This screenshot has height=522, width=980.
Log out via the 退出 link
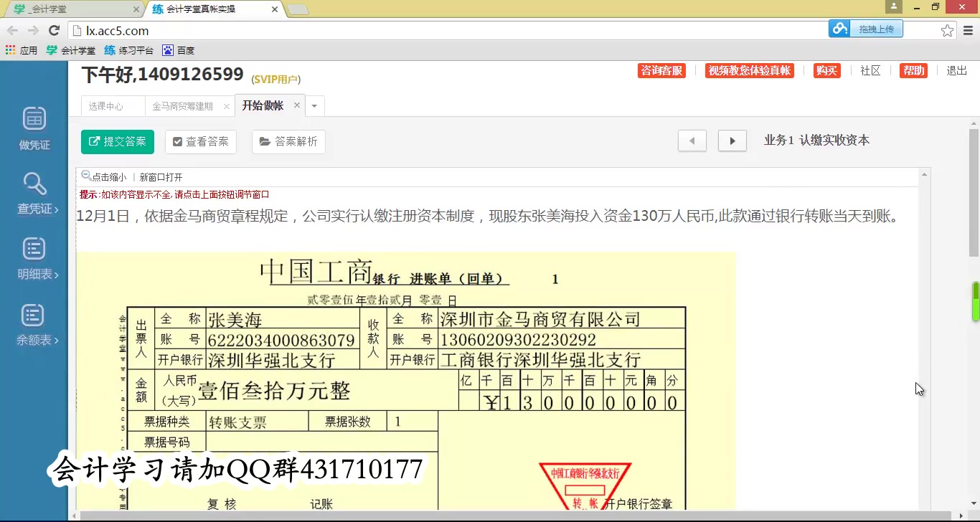(x=956, y=71)
